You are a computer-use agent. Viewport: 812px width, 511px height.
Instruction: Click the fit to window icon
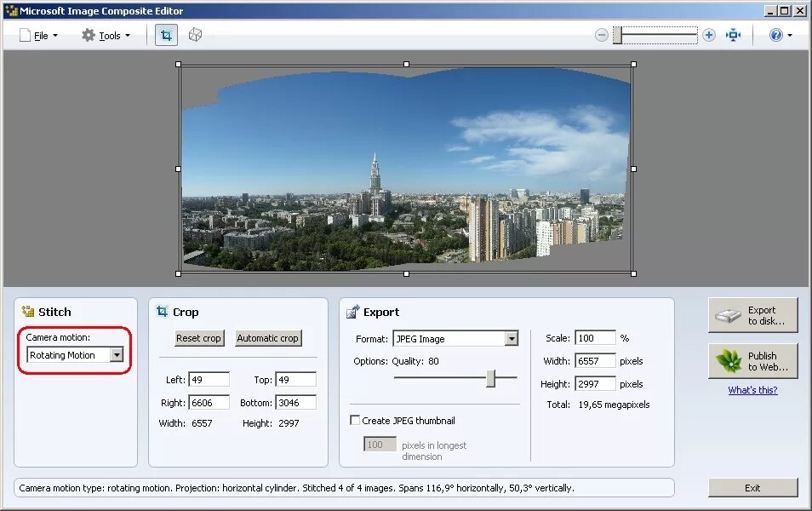(734, 35)
